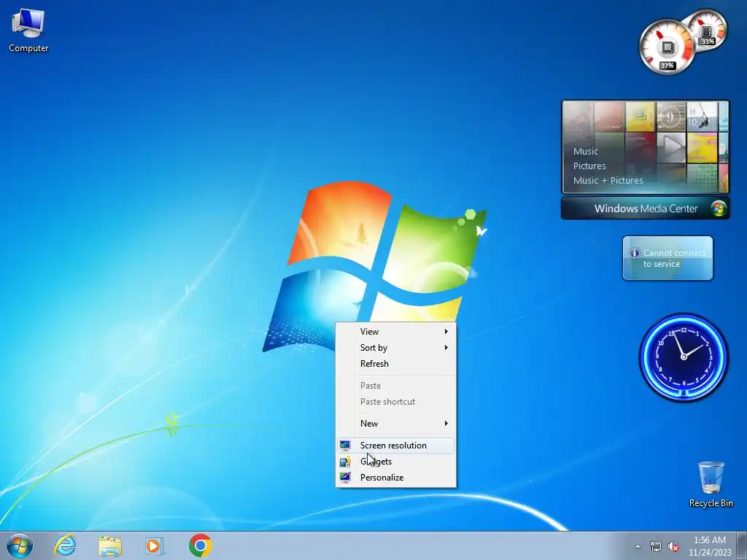This screenshot has height=560, width=747.
Task: Click the muted volume tray icon
Action: click(673, 547)
